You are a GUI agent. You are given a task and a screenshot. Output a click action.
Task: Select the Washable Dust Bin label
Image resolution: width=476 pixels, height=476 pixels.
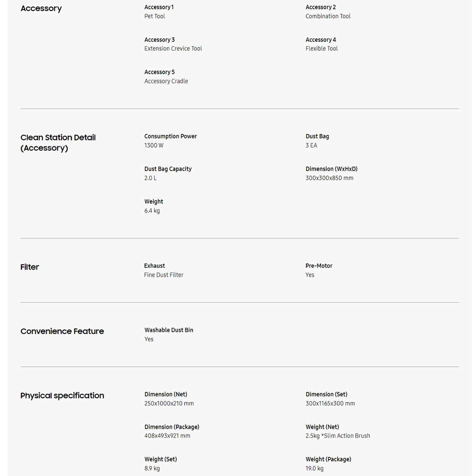(x=169, y=330)
